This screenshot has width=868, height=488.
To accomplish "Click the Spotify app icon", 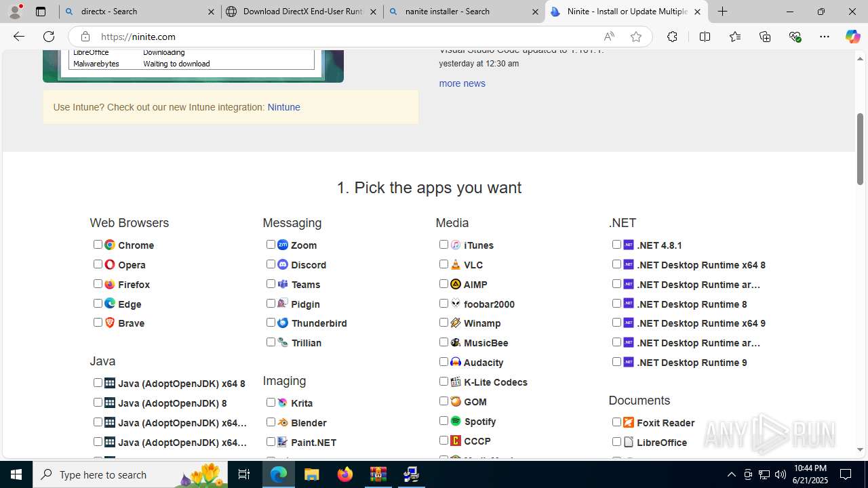I will click(x=456, y=421).
